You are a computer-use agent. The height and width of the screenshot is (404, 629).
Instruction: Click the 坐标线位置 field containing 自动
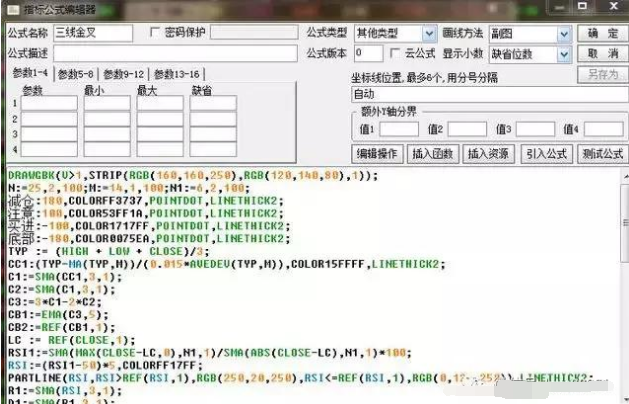489,95
